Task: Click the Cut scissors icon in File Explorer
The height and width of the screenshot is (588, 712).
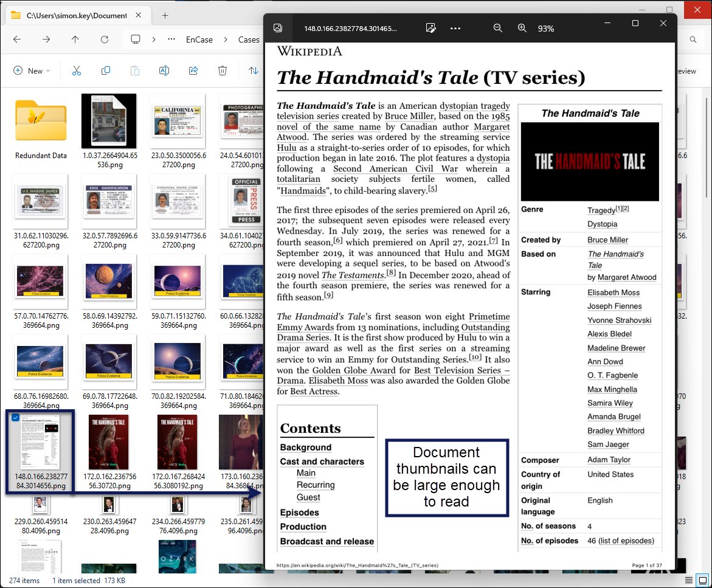Action: coord(76,71)
